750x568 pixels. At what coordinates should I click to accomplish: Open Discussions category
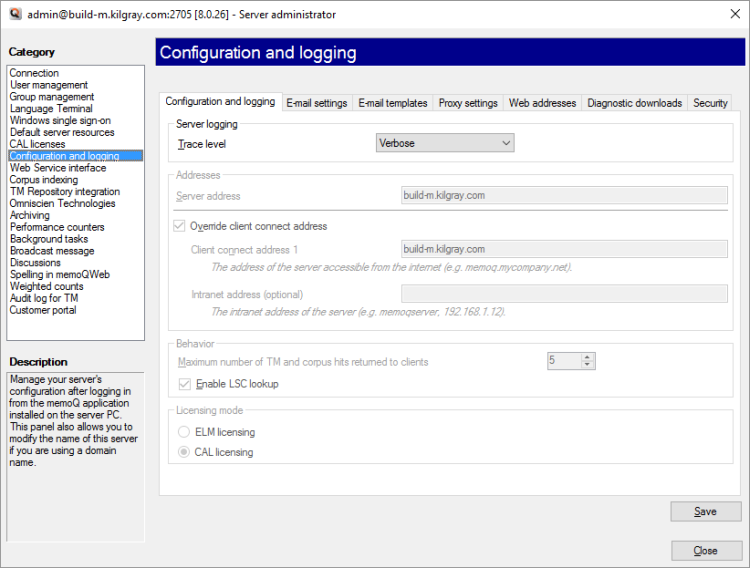[x=35, y=263]
